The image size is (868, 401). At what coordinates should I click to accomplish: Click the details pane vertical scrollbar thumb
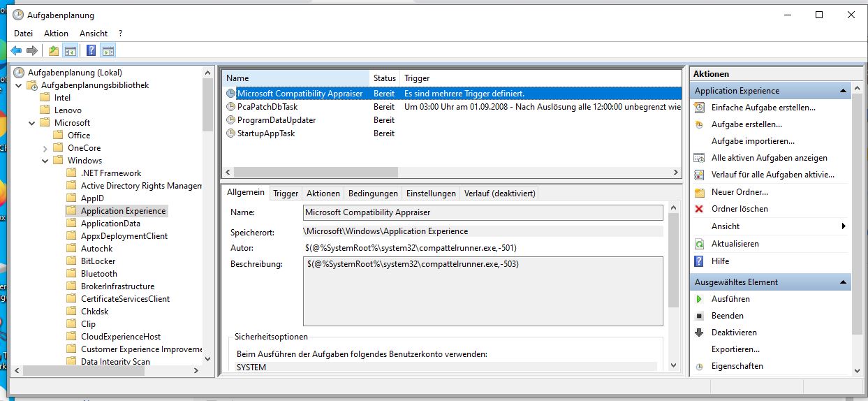click(673, 261)
